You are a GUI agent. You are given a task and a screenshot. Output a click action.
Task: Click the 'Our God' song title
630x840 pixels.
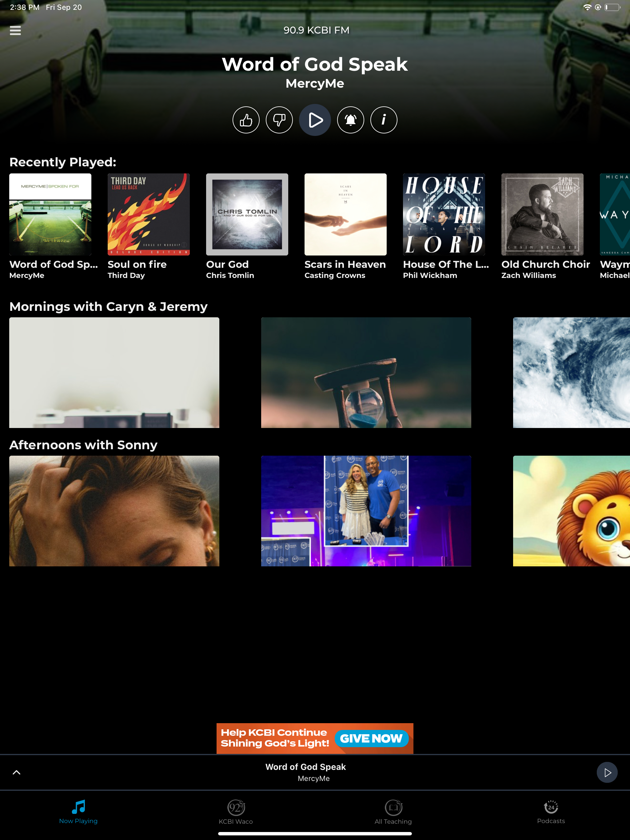tap(227, 264)
